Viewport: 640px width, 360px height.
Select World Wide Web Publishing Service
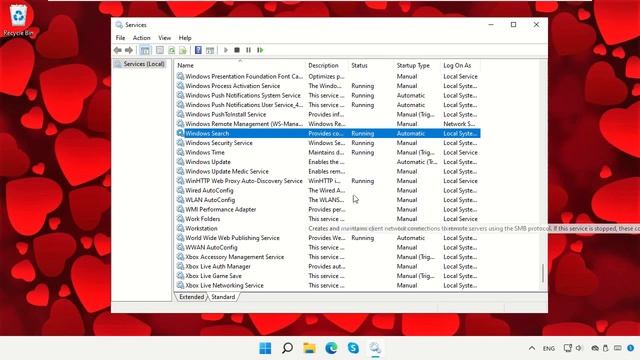coord(328,238)
